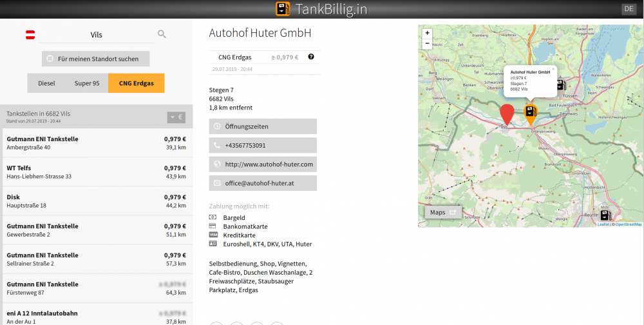This screenshot has width=644, height=325.
Task: Open station in external Maps
Action: point(443,212)
